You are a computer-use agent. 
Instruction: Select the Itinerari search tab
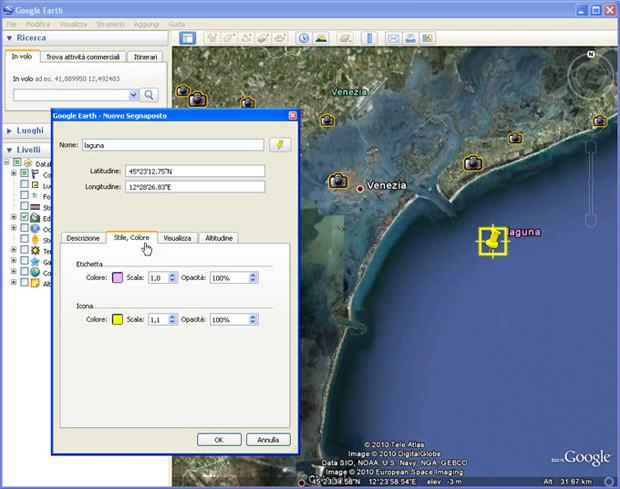(145, 57)
